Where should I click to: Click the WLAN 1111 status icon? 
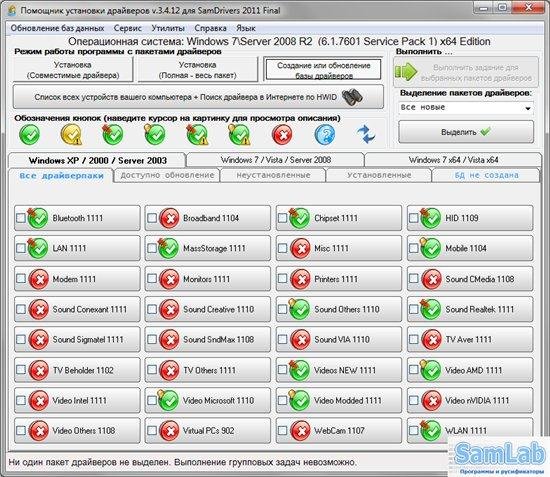pos(430,430)
